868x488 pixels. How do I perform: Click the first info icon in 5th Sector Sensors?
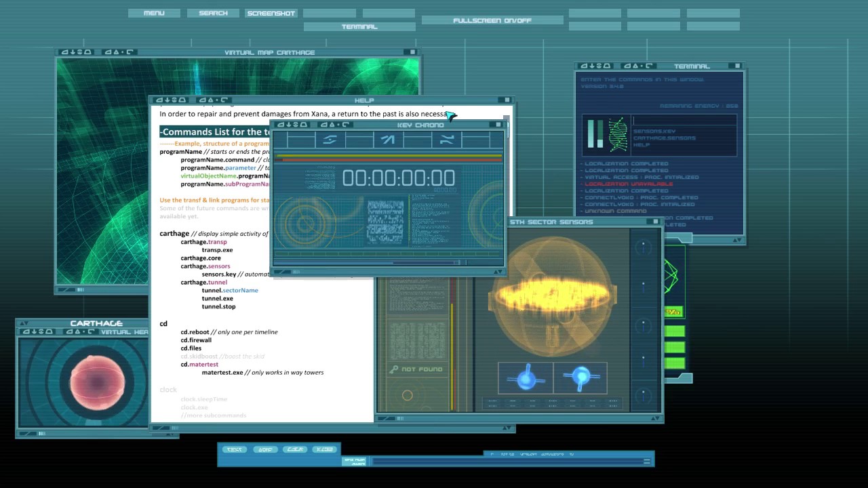point(643,247)
